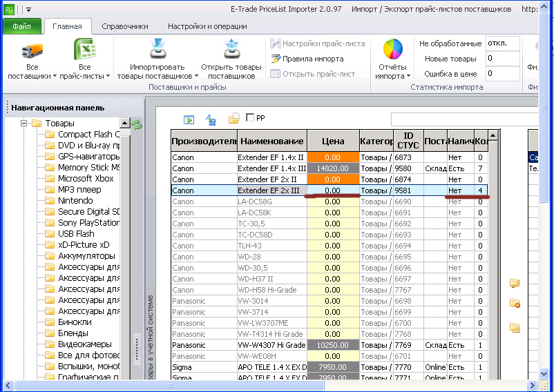Click Импортировать товары поставщиков icon

tap(157, 49)
